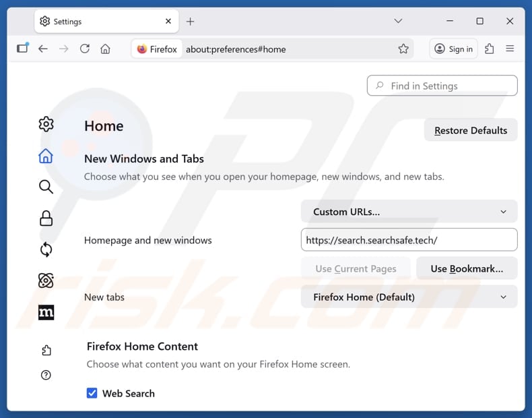Click the Web Search label text
Viewport: 532px width, 418px height.
pos(128,393)
